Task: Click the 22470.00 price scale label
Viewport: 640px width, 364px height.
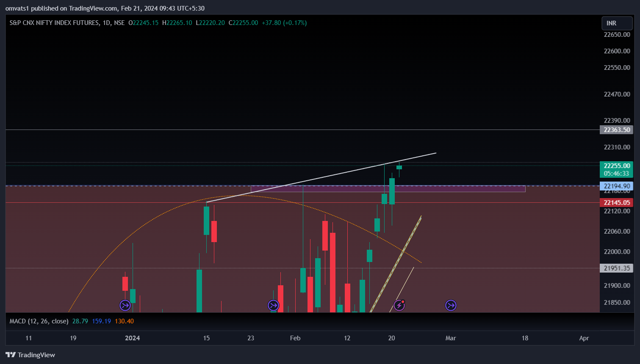Action: coord(617,94)
